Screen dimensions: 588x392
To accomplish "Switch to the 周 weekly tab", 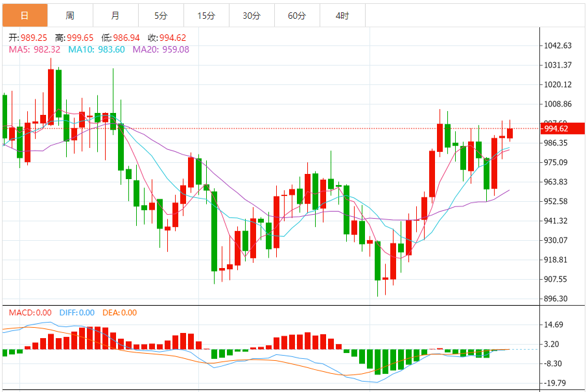I will (x=70, y=16).
